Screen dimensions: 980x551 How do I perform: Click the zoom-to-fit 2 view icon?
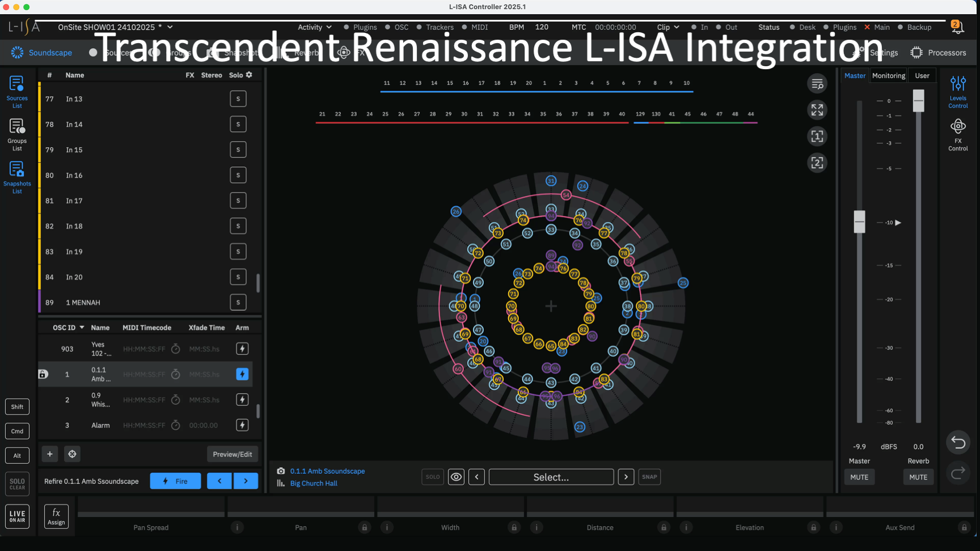817,163
